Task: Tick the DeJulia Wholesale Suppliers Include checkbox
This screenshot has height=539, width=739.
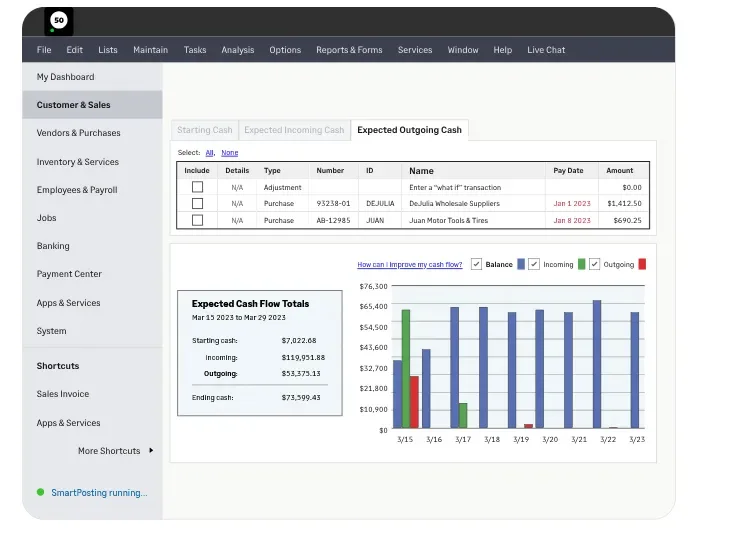Action: (197, 204)
